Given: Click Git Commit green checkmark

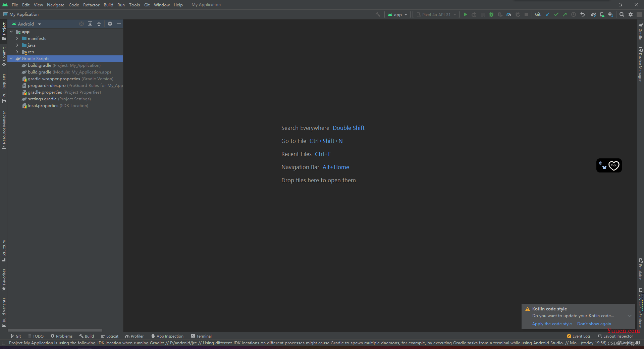Looking at the screenshot, I should click(556, 14).
